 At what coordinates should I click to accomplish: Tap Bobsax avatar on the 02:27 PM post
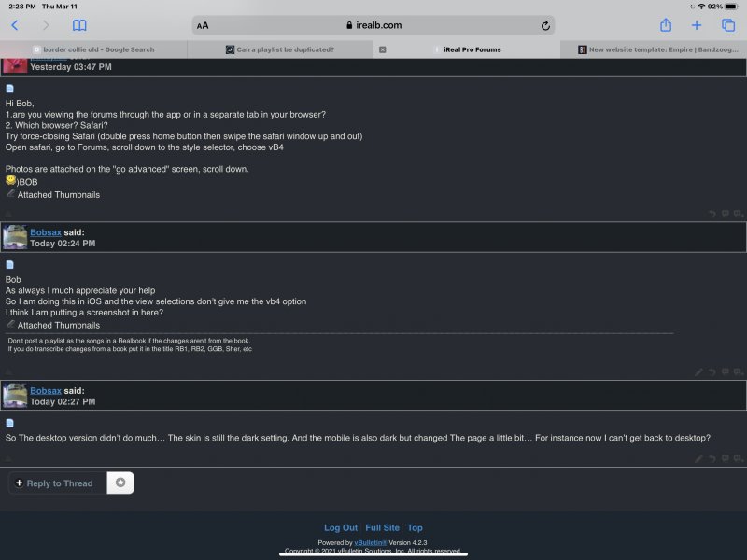coord(15,396)
